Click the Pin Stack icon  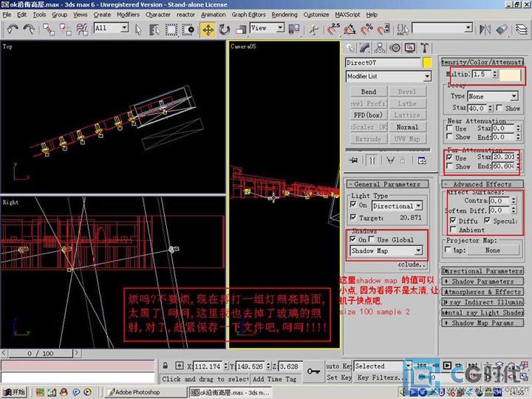coord(353,160)
